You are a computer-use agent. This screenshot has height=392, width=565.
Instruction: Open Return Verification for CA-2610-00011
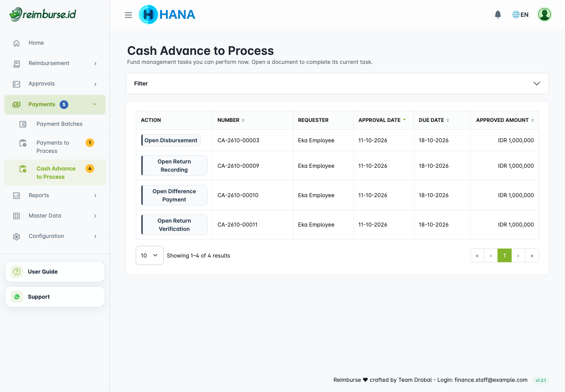174,225
